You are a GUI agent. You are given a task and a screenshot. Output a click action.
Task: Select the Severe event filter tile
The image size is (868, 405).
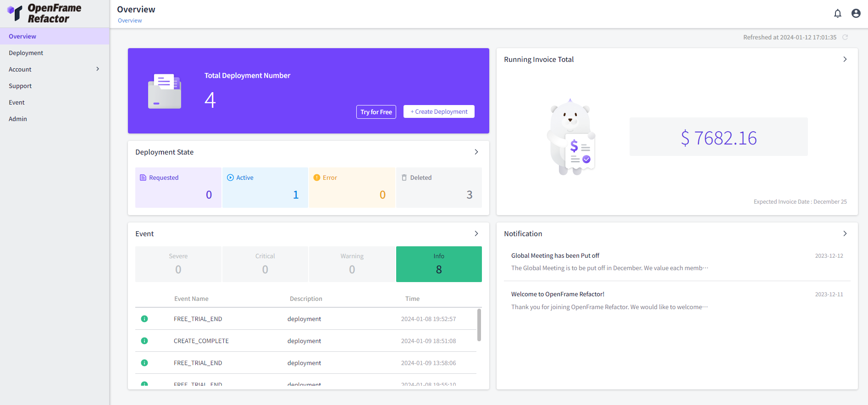[x=178, y=264]
